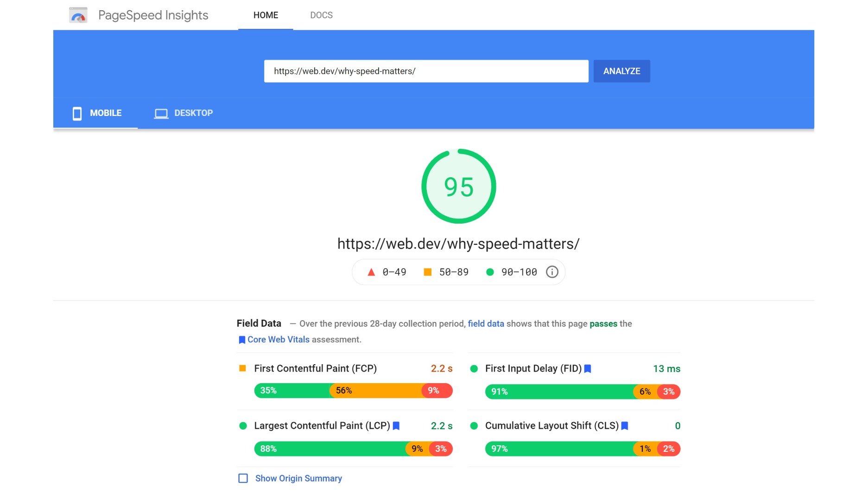868x501 pixels.
Task: Click the green circle 90–100 legend icon
Action: (x=490, y=272)
